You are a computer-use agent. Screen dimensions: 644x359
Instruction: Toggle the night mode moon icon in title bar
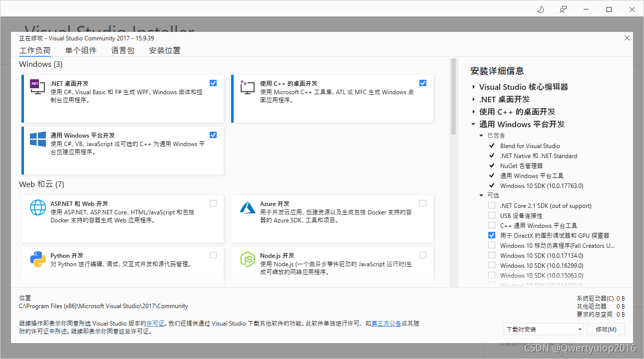(x=540, y=9)
